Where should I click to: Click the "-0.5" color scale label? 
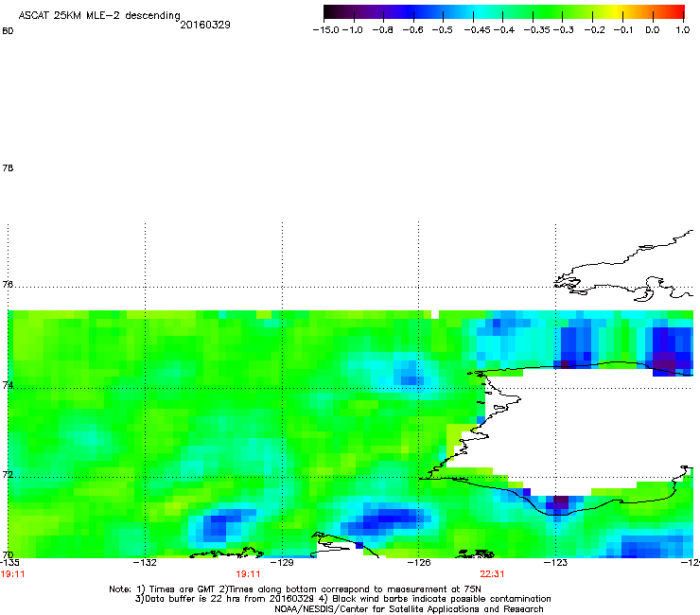point(443,30)
